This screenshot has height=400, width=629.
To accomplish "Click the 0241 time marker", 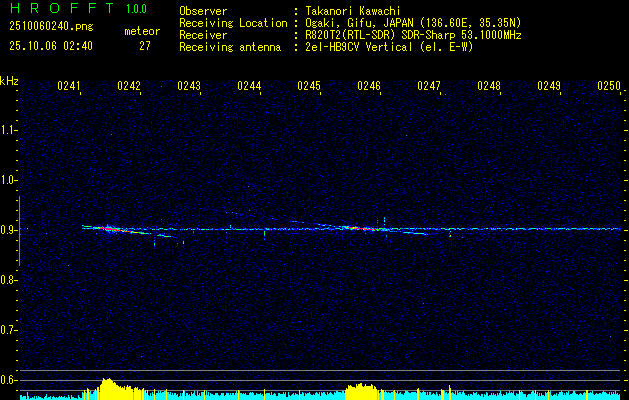I will point(69,86).
